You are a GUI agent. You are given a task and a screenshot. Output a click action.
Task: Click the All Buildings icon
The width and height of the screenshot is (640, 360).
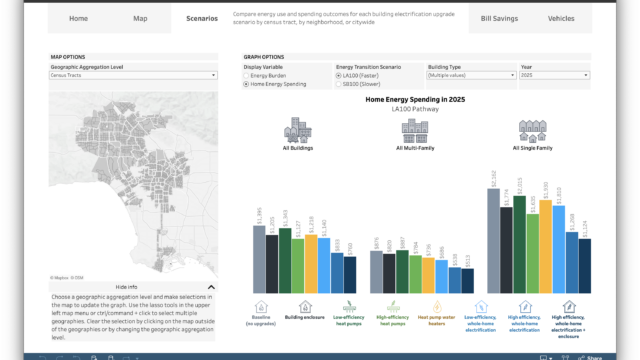pyautogui.click(x=298, y=130)
